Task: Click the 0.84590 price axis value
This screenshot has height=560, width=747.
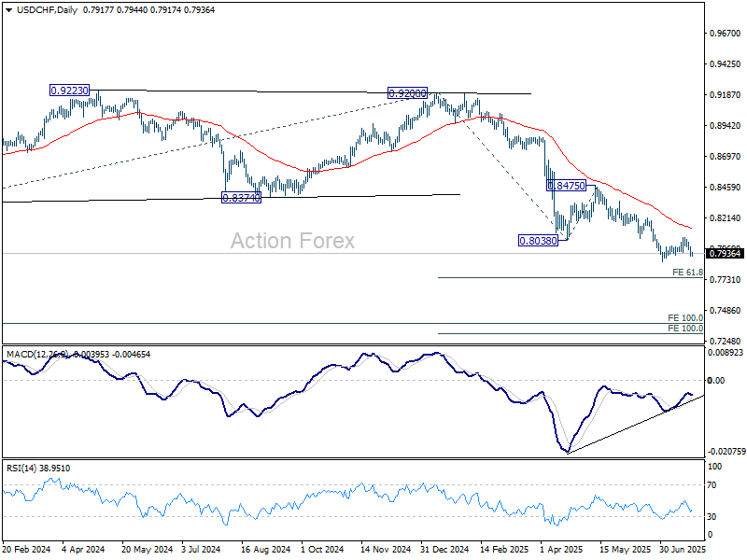Action: [x=725, y=188]
